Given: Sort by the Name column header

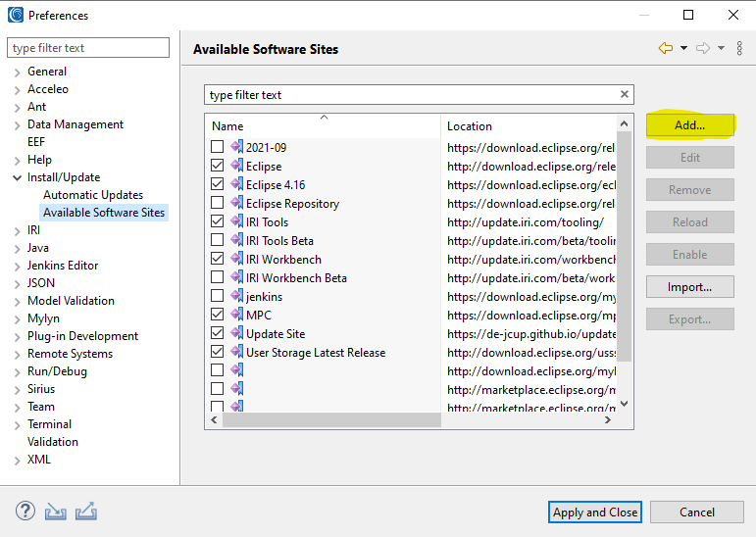Looking at the screenshot, I should point(323,125).
